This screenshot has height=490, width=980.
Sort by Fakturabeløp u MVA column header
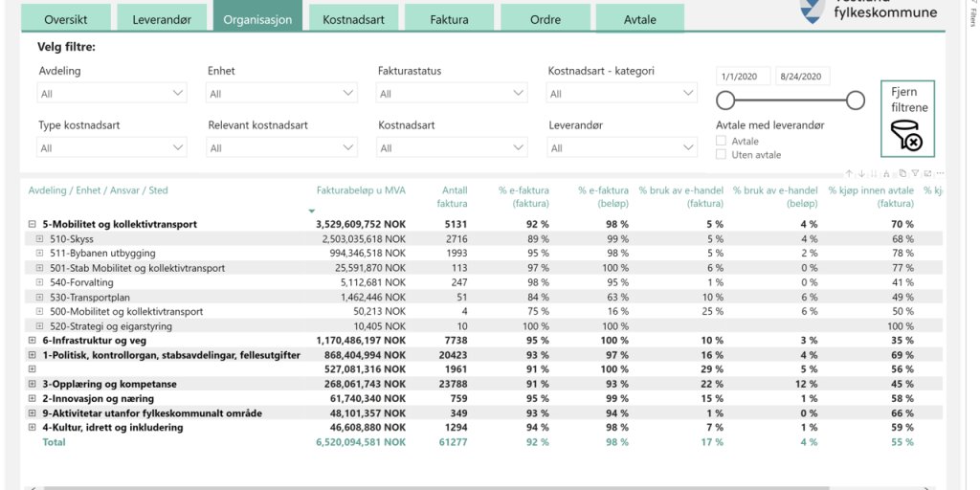pyautogui.click(x=361, y=190)
